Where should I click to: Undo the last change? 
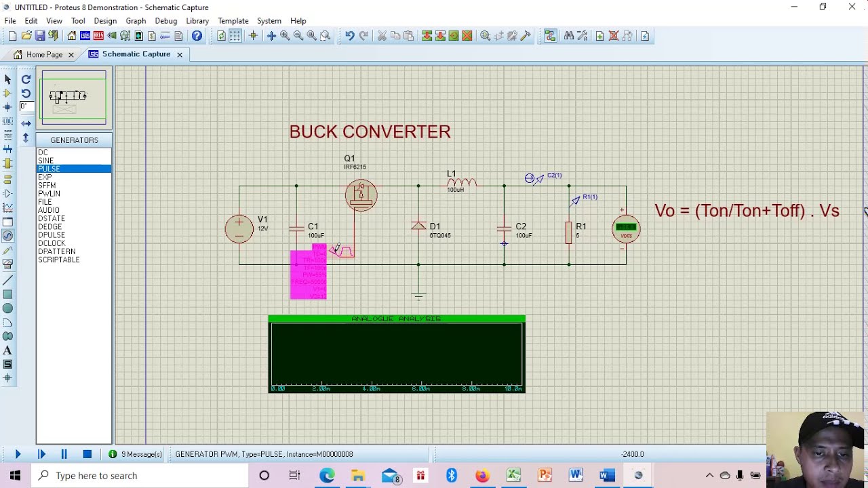[x=349, y=36]
